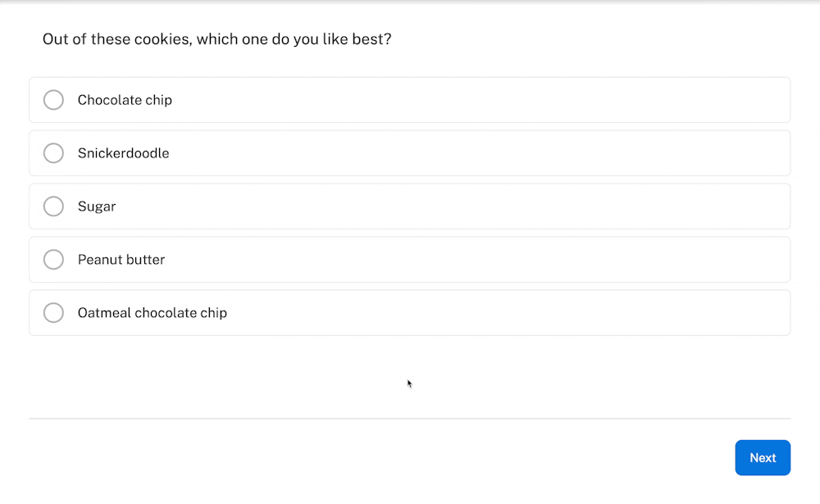Click the "Sugar" label text
The image size is (820, 504).
(x=97, y=207)
